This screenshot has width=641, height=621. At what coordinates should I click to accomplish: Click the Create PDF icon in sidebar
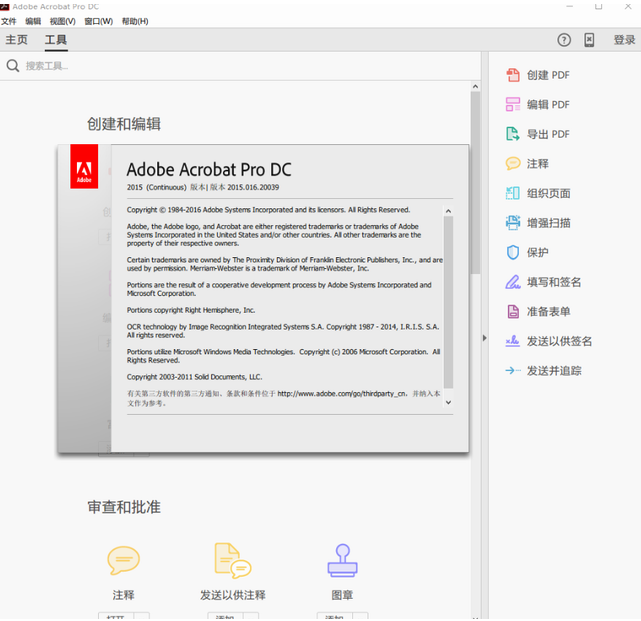pos(513,75)
